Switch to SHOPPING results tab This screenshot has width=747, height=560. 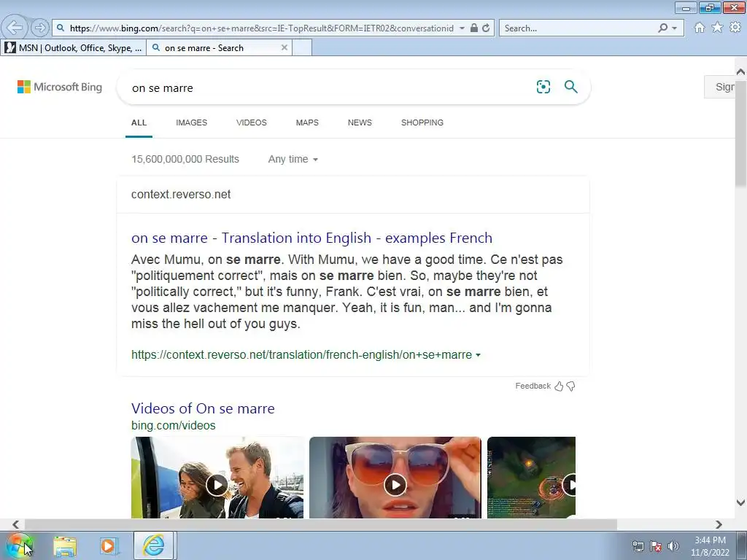pyautogui.click(x=422, y=122)
